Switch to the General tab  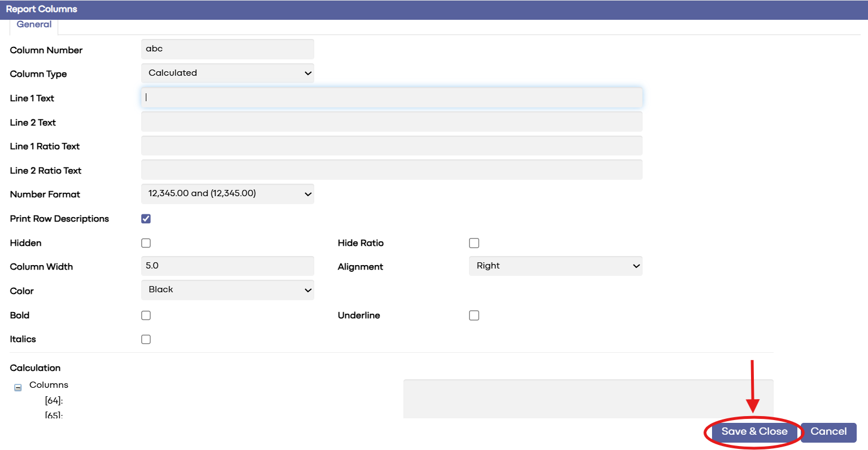[34, 24]
